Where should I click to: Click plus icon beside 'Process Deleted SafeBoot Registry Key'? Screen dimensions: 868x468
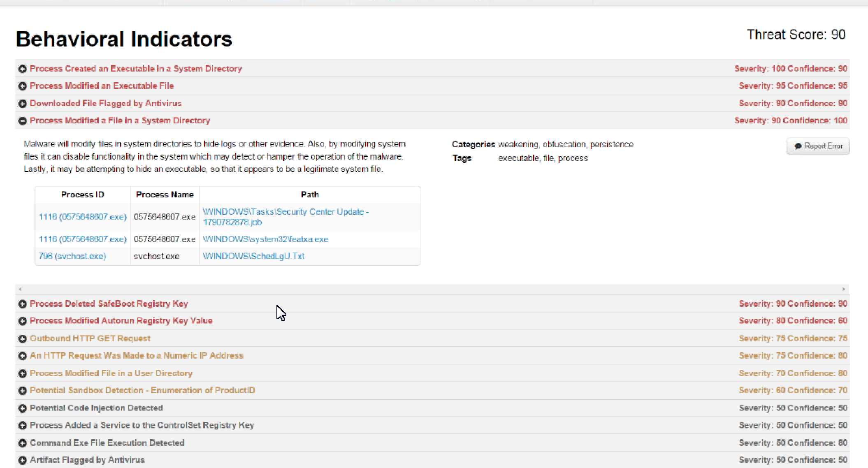pos(23,304)
